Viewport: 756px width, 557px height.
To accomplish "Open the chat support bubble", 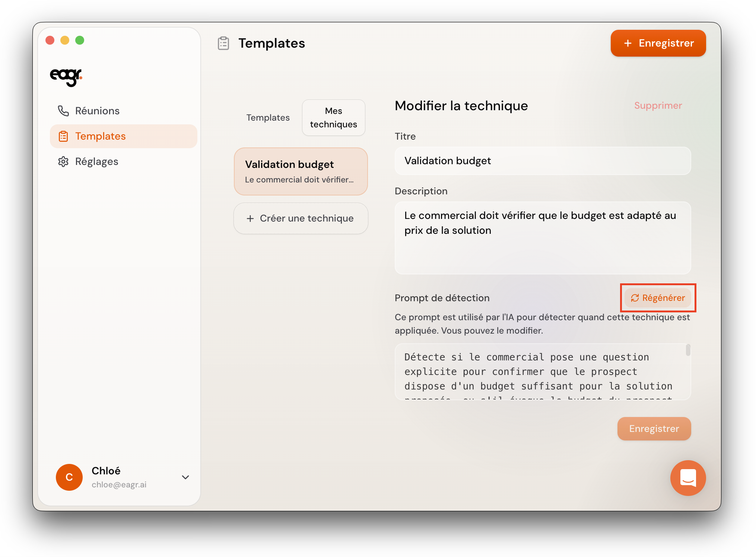I will pos(687,478).
